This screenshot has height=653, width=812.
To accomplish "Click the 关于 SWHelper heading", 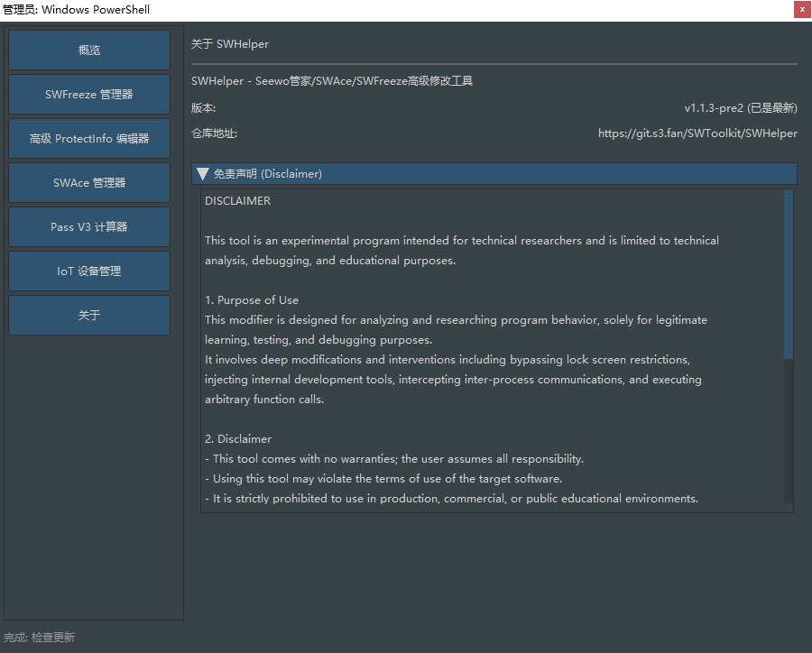I will click(230, 44).
